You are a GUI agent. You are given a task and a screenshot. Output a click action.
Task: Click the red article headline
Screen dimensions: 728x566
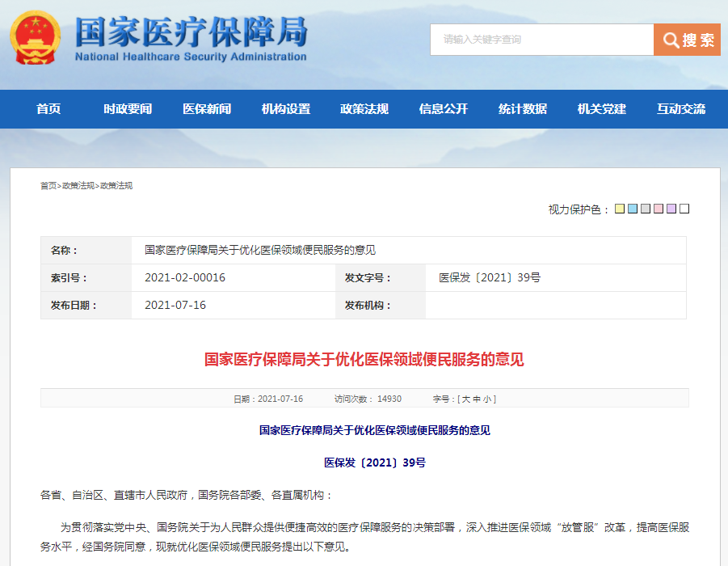[364, 360]
